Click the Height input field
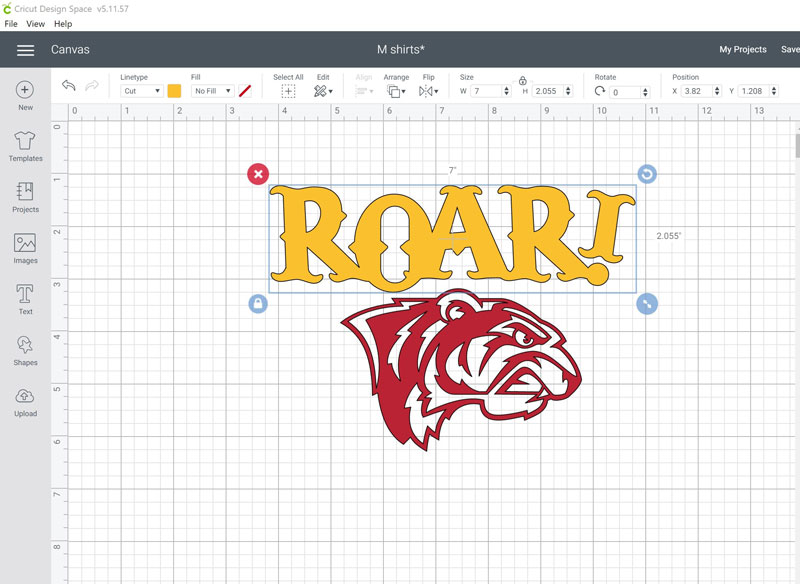The image size is (800, 584). (x=548, y=91)
